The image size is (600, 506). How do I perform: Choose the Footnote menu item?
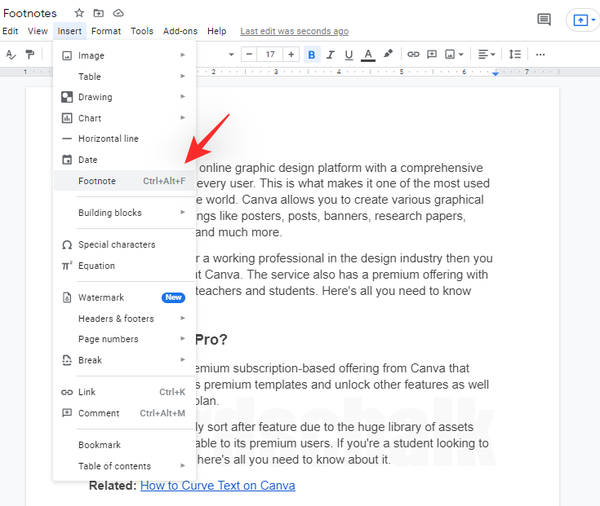[x=124, y=181]
